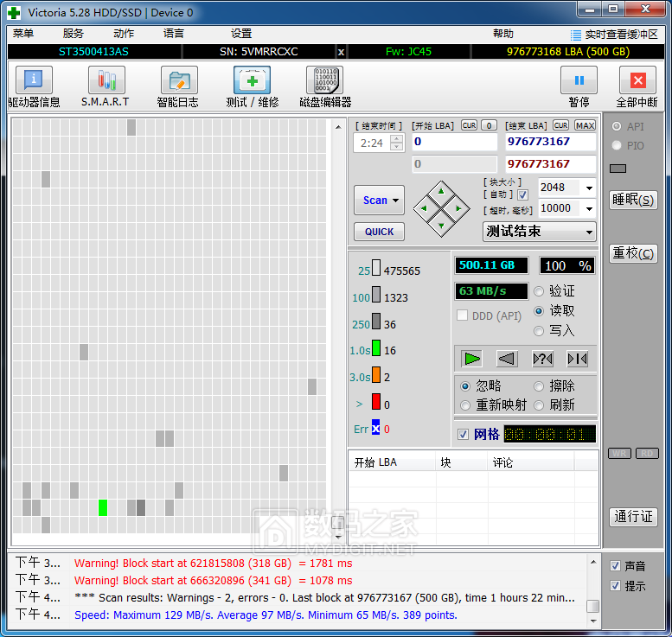The image size is (672, 637).
Task: Open the 动作 menu
Action: click(124, 34)
